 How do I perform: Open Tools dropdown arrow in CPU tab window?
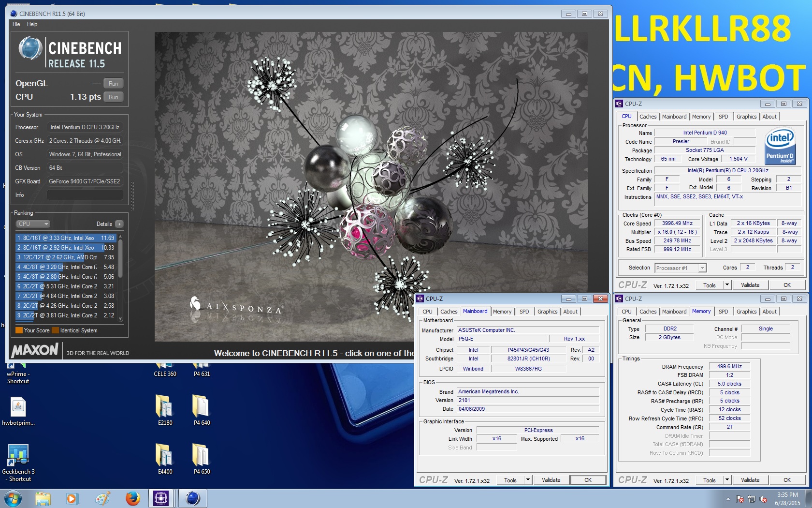[727, 285]
